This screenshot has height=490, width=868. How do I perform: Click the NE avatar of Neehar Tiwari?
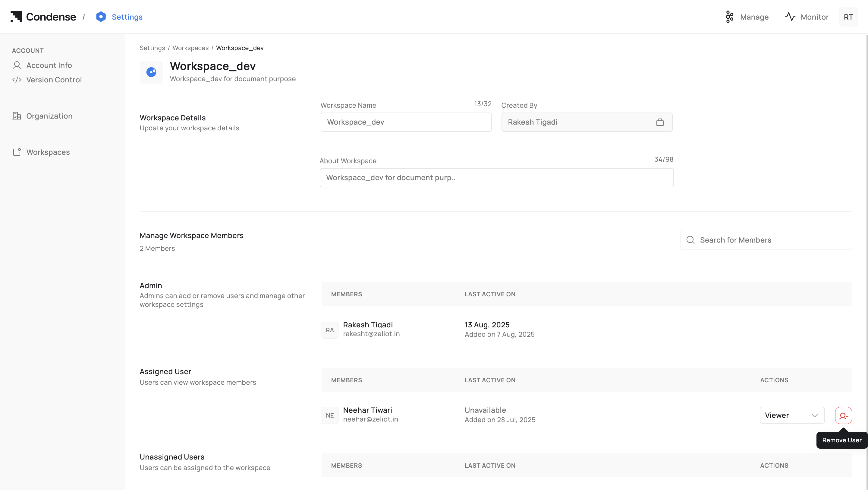[329, 415]
